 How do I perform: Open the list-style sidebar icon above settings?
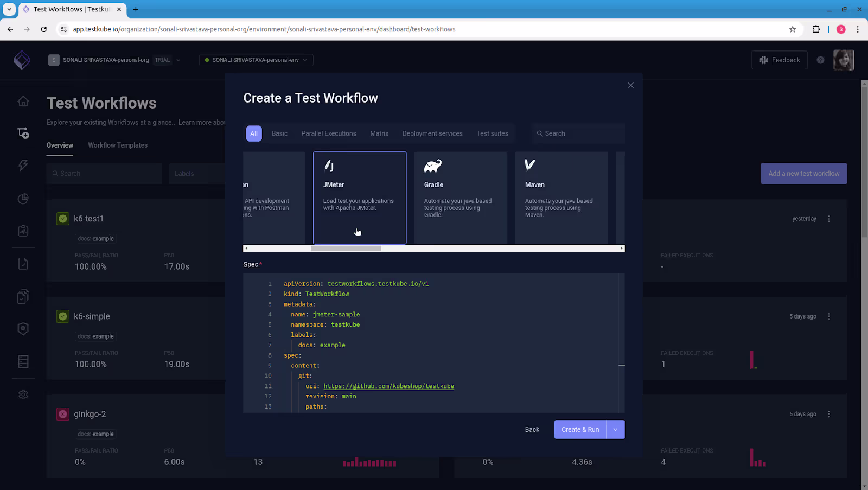(x=23, y=361)
